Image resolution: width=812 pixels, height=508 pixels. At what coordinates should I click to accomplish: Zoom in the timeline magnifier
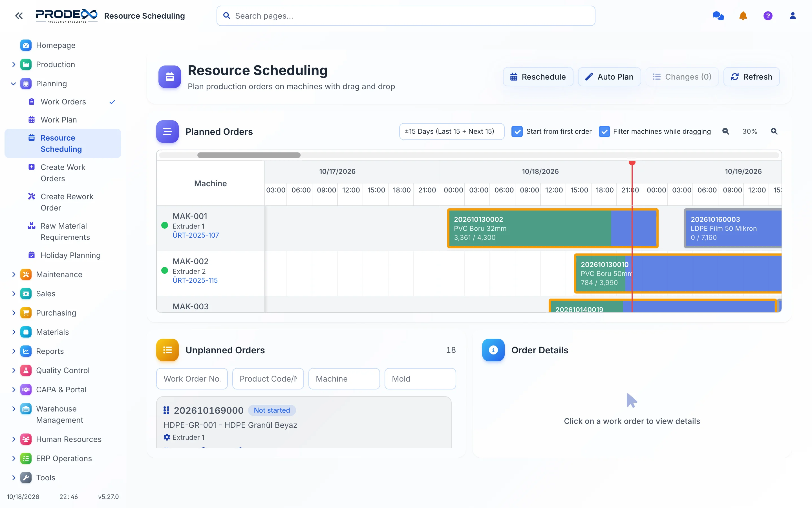774,131
